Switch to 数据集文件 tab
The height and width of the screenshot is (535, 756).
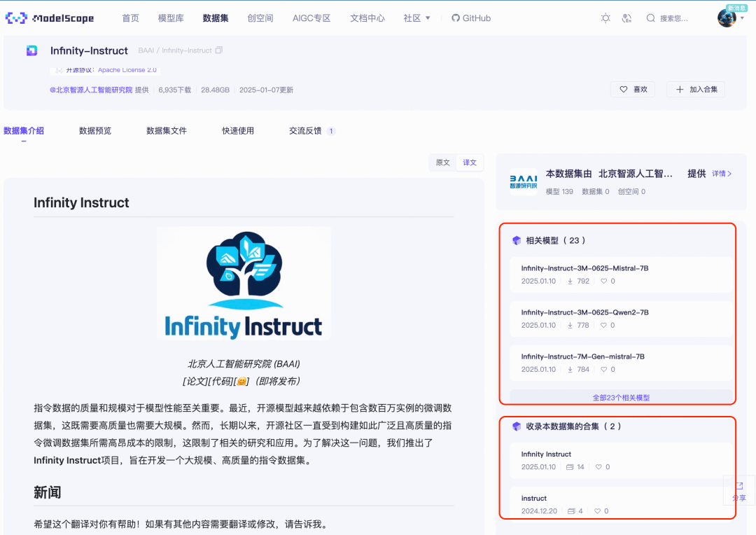pos(167,131)
